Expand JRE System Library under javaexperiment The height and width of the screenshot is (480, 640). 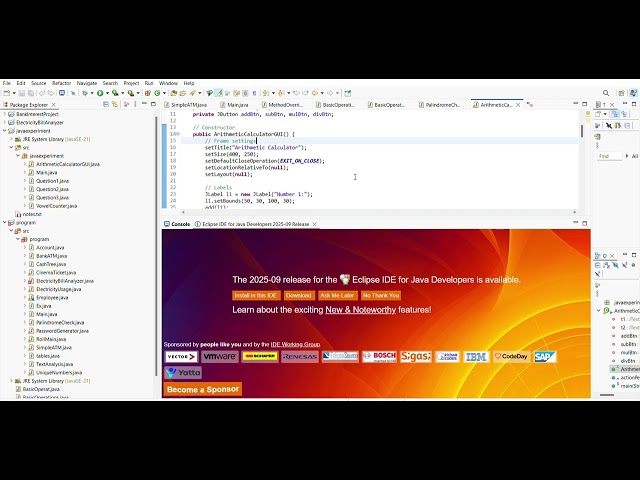coord(11,139)
